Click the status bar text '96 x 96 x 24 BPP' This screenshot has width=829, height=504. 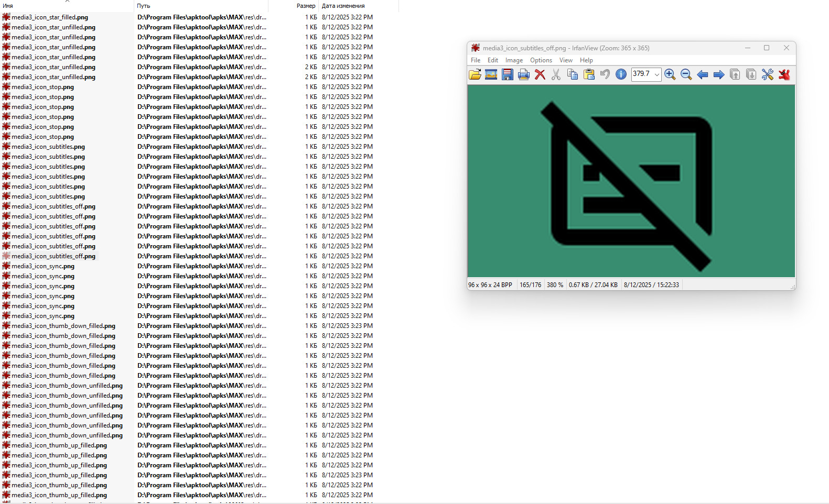[x=490, y=285]
